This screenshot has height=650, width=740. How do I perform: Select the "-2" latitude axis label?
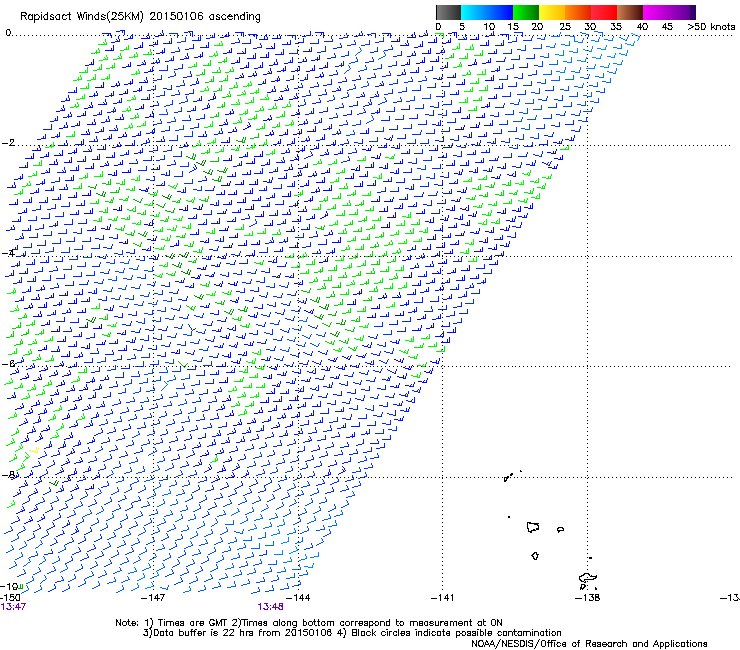click(x=8, y=143)
